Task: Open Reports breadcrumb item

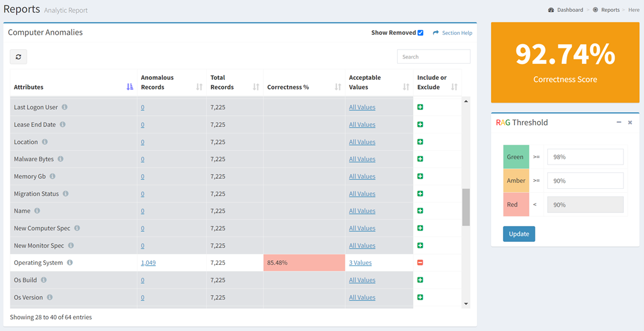Action: click(x=610, y=10)
